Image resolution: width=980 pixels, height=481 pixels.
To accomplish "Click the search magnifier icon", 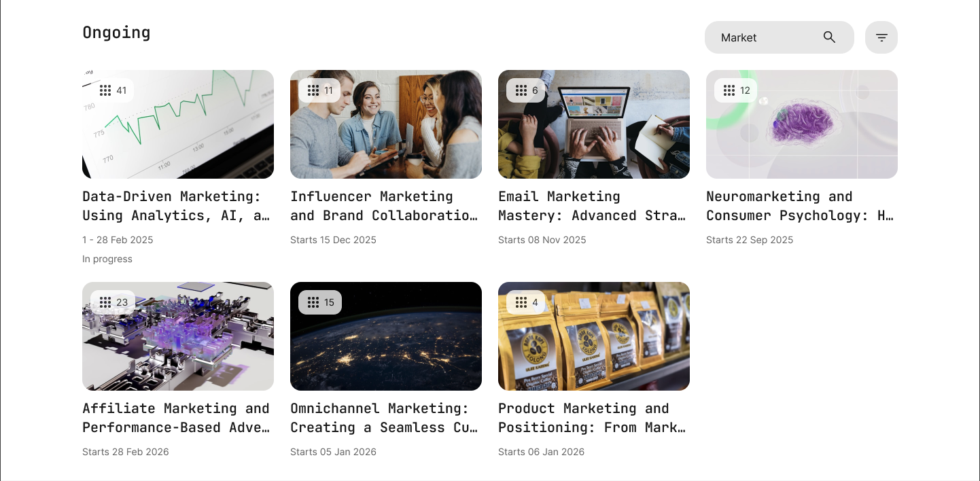I will click(x=829, y=37).
